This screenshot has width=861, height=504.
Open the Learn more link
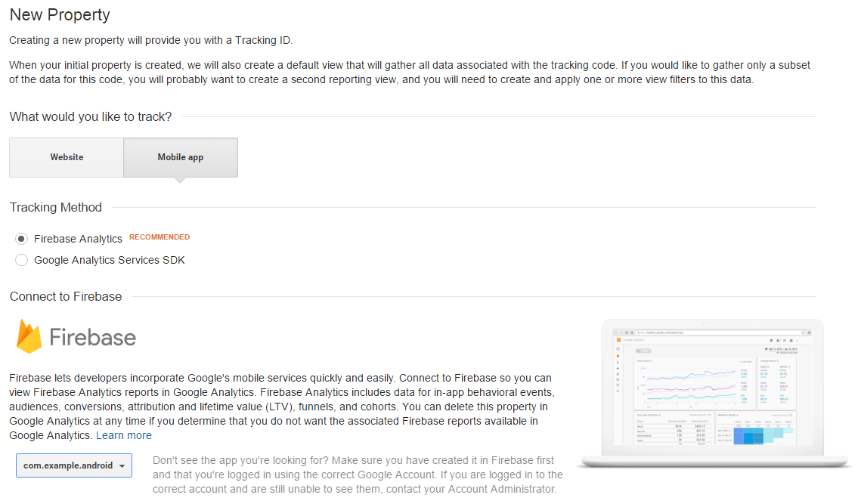(x=124, y=435)
